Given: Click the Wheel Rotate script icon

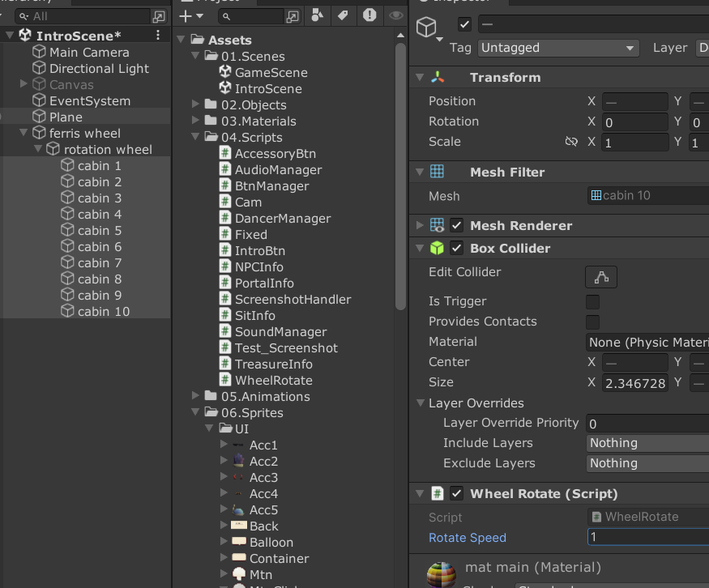Looking at the screenshot, I should pyautogui.click(x=437, y=493).
